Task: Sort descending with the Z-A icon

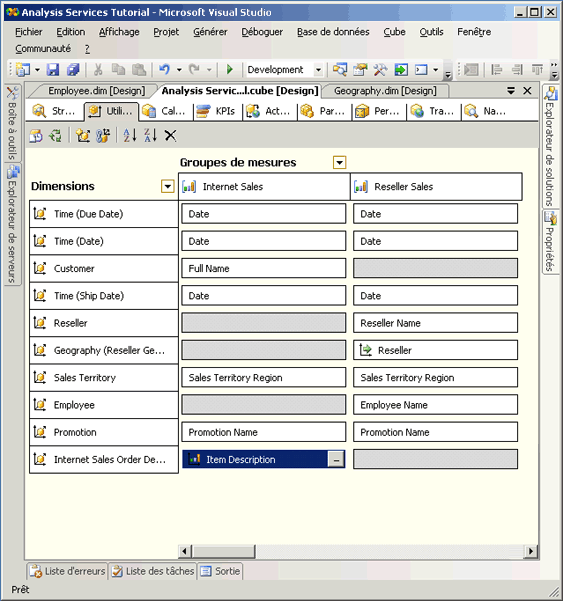Action: (x=150, y=136)
